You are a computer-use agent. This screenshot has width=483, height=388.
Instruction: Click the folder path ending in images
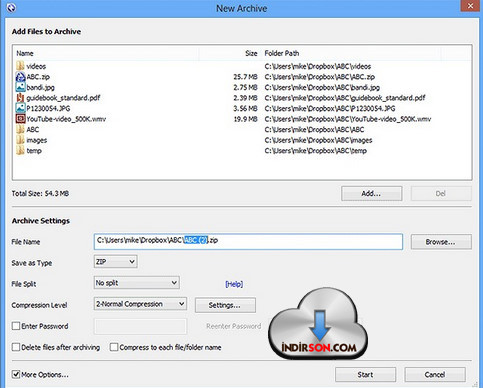click(x=318, y=140)
